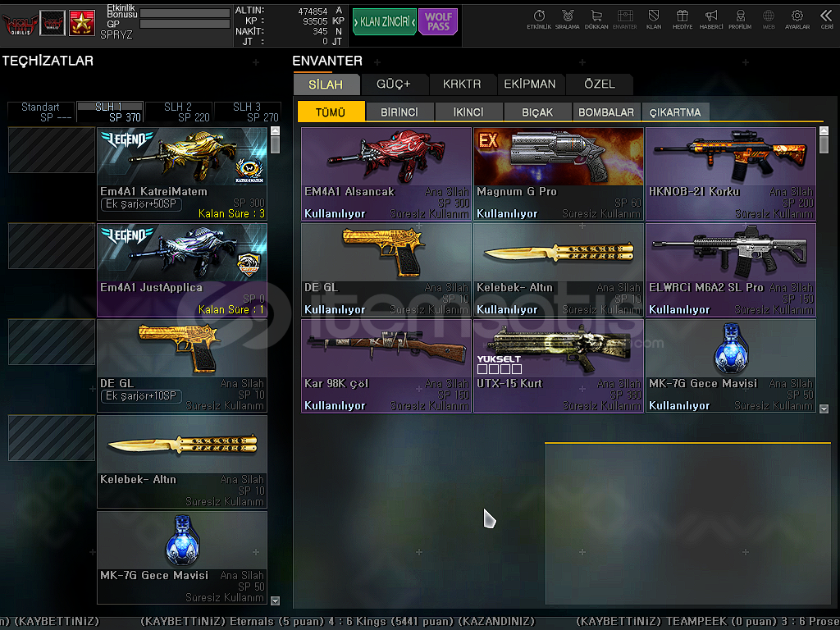The width and height of the screenshot is (840, 630).
Task: Click the GP progress bar
Action: [185, 24]
